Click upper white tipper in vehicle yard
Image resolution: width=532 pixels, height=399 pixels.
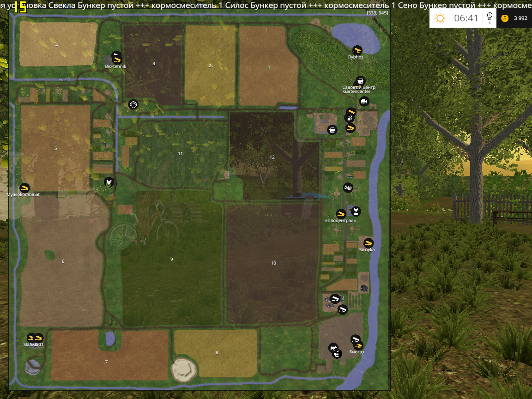pyautogui.click(x=335, y=299)
